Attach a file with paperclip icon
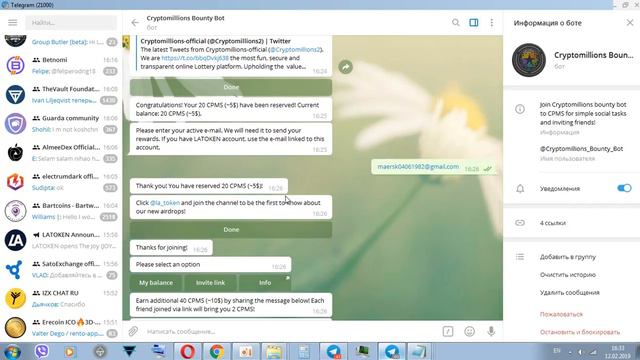640x360 pixels. click(133, 331)
